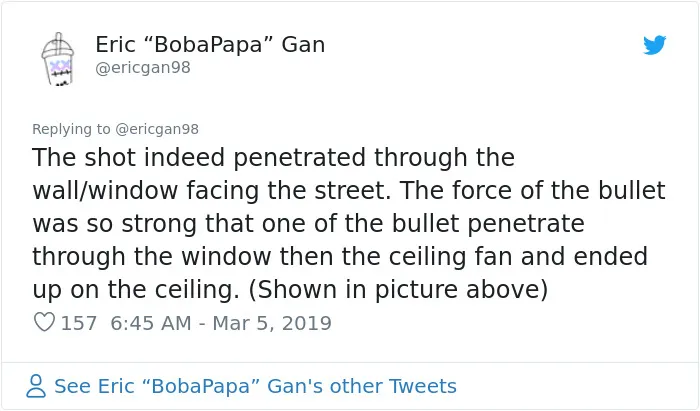Click the phrase "(Shown in picture above)"
Screen dimensions: 700x411
pyautogui.click(x=398, y=290)
